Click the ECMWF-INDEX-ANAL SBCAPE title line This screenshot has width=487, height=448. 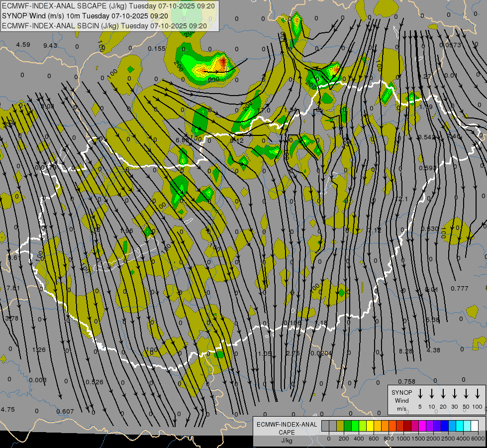click(x=108, y=6)
